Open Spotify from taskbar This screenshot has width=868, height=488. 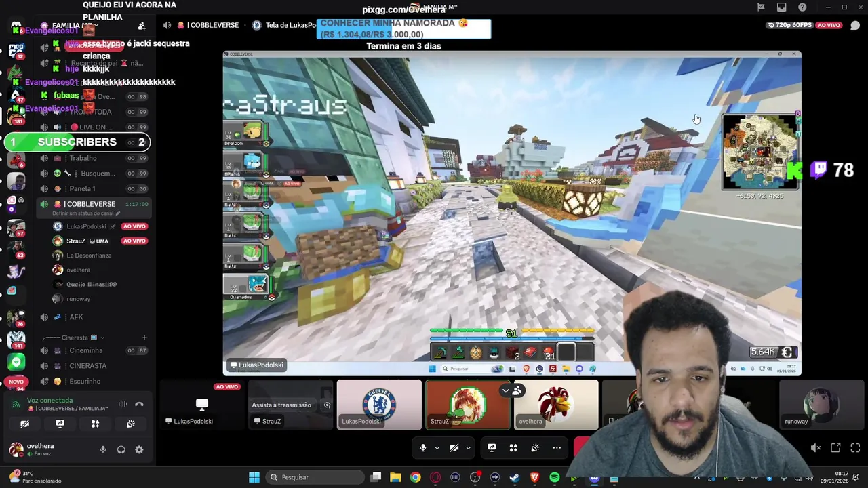555,477
